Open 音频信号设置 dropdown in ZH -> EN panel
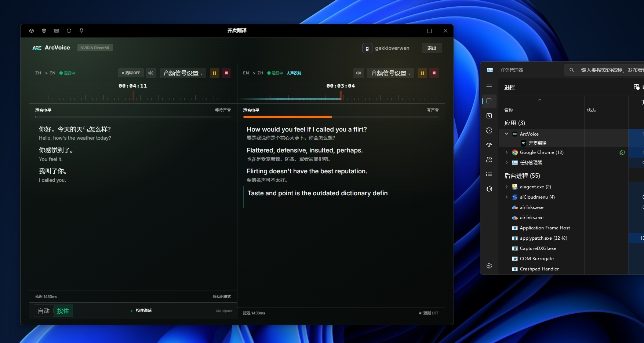The width and height of the screenshot is (644, 343). pos(183,73)
